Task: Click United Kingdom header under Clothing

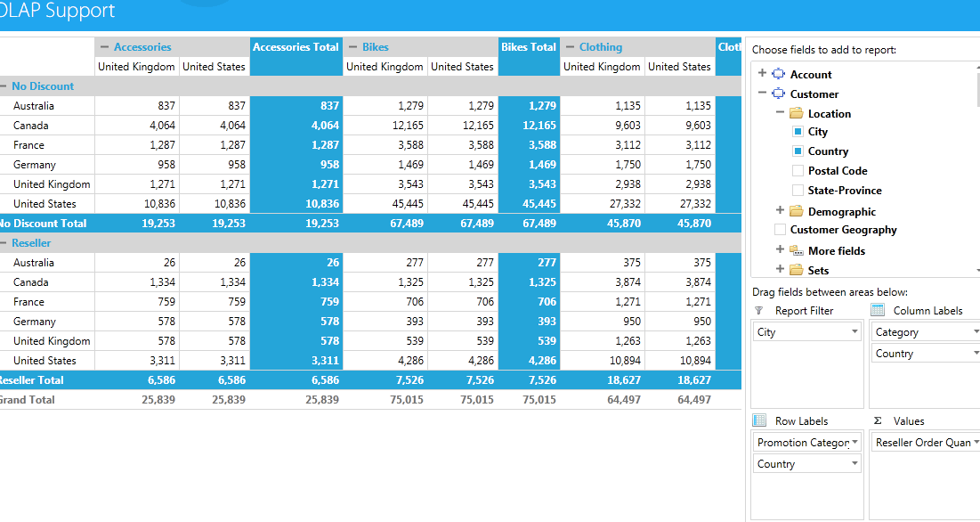Action: (603, 66)
